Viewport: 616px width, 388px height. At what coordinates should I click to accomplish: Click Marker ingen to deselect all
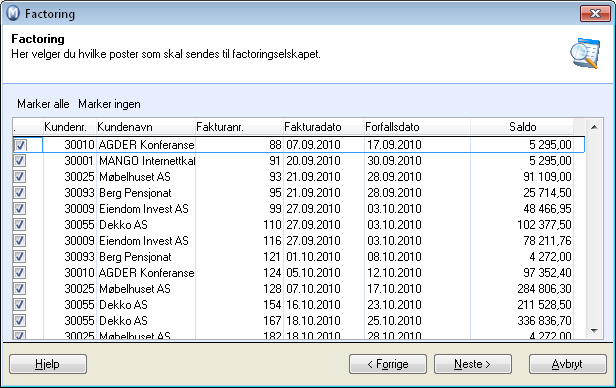point(109,104)
